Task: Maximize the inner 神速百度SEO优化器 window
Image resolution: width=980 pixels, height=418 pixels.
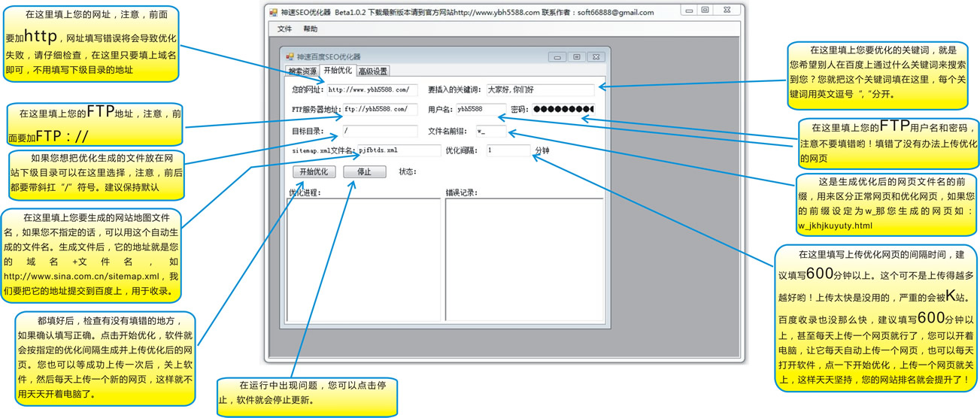Action: click(x=576, y=57)
